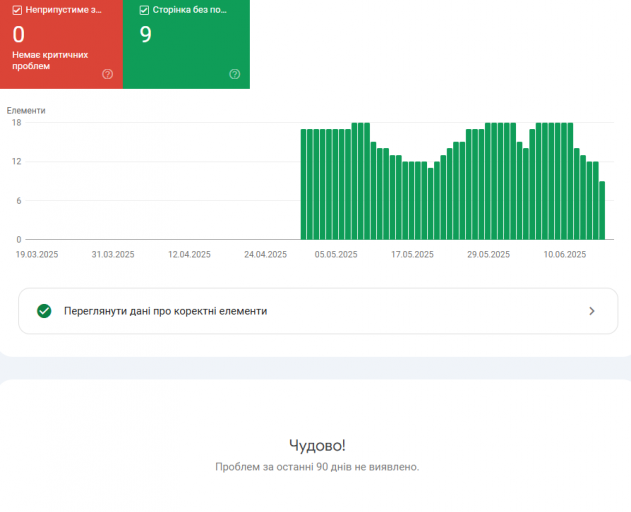Viewport: 631px width, 512px height.
Task: Open help icon in green valid card
Action: (235, 74)
